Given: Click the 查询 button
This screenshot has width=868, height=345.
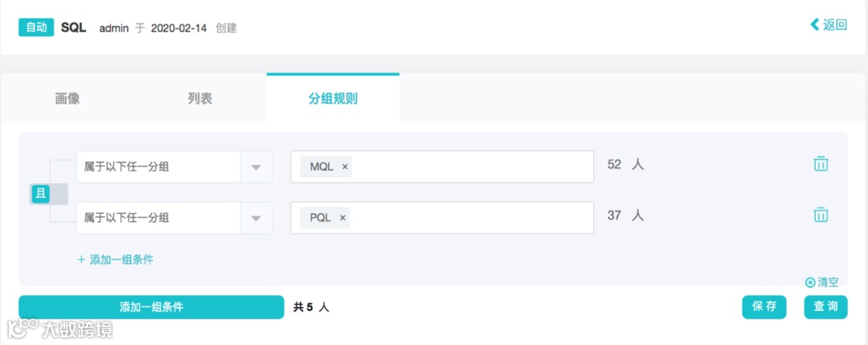Looking at the screenshot, I should point(825,306).
